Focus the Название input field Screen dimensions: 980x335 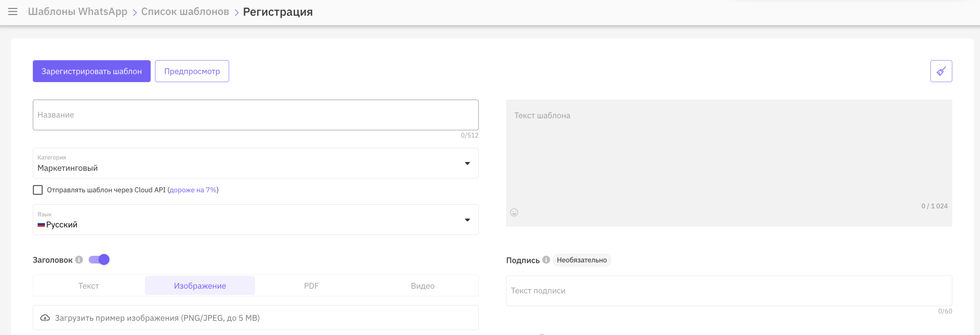coord(255,115)
